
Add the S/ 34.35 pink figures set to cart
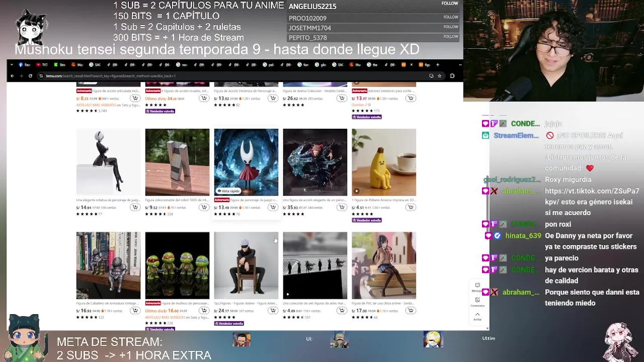(204, 99)
